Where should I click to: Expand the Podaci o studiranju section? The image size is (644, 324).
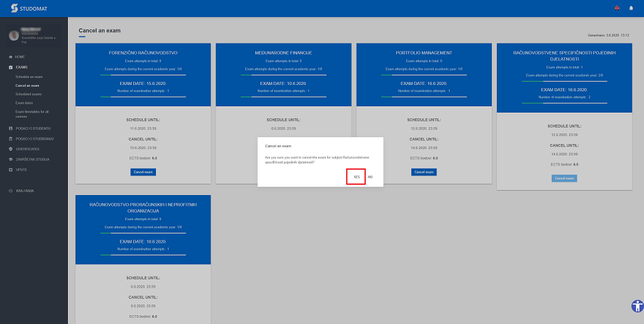pyautogui.click(x=34, y=138)
